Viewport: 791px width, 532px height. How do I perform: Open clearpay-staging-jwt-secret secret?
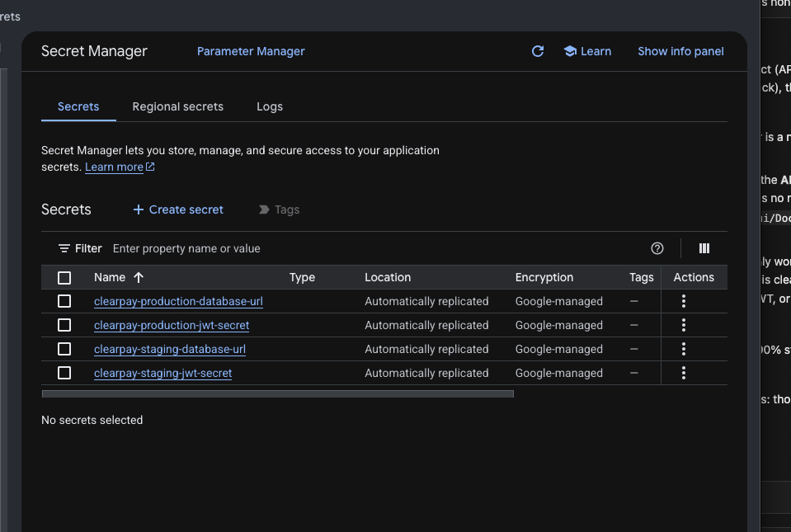(163, 373)
